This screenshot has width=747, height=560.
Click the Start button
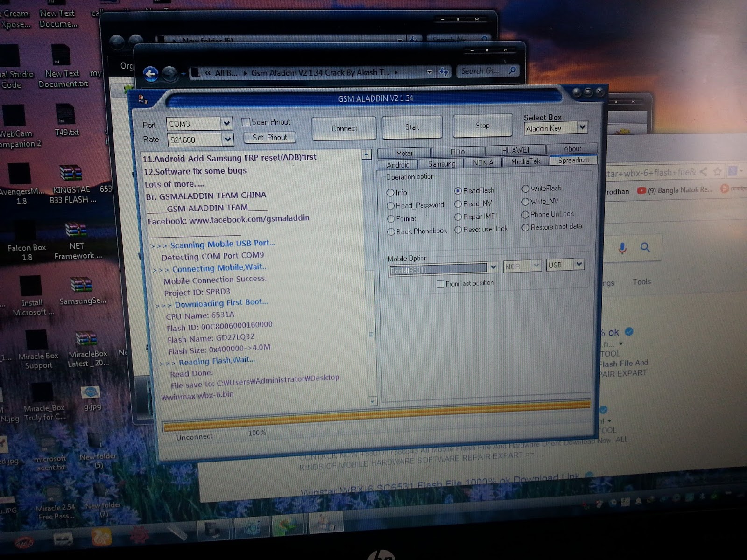pyautogui.click(x=412, y=127)
